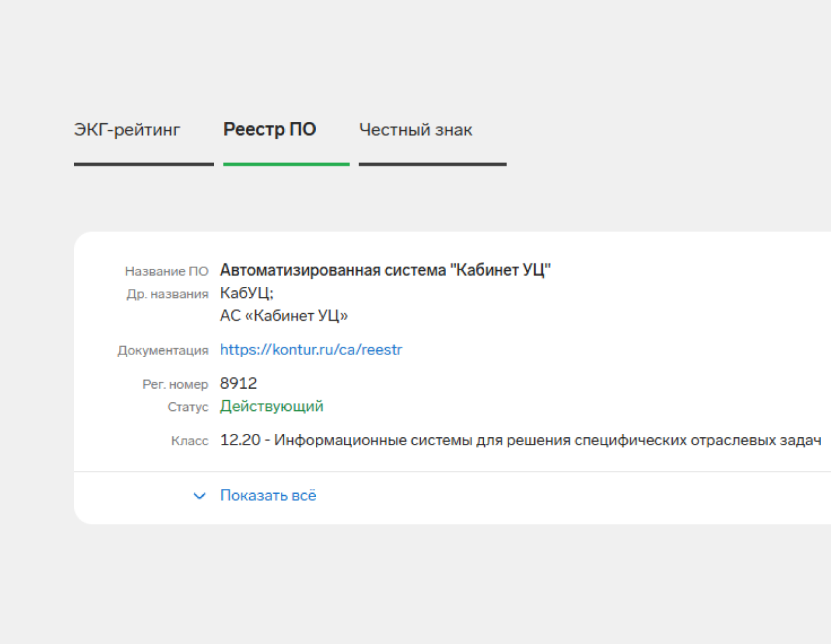
Task: Click the 'Рег. номер' field label
Action: tap(175, 385)
